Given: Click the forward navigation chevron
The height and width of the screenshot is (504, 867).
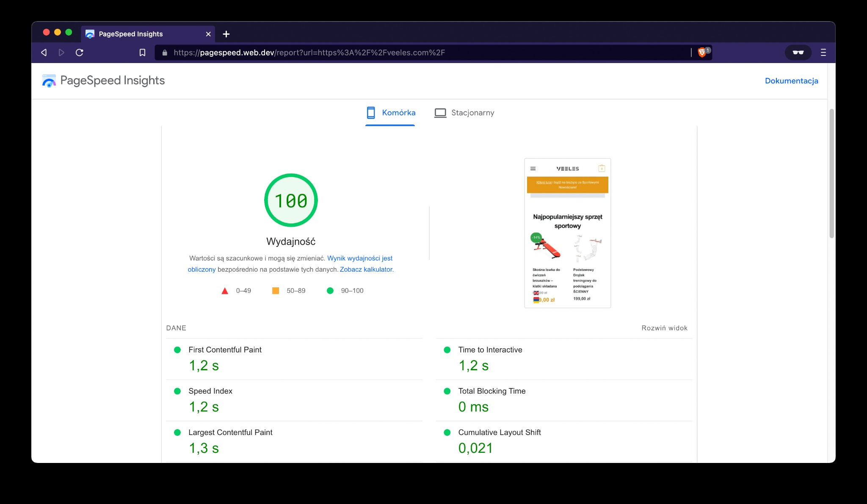Looking at the screenshot, I should [x=61, y=52].
